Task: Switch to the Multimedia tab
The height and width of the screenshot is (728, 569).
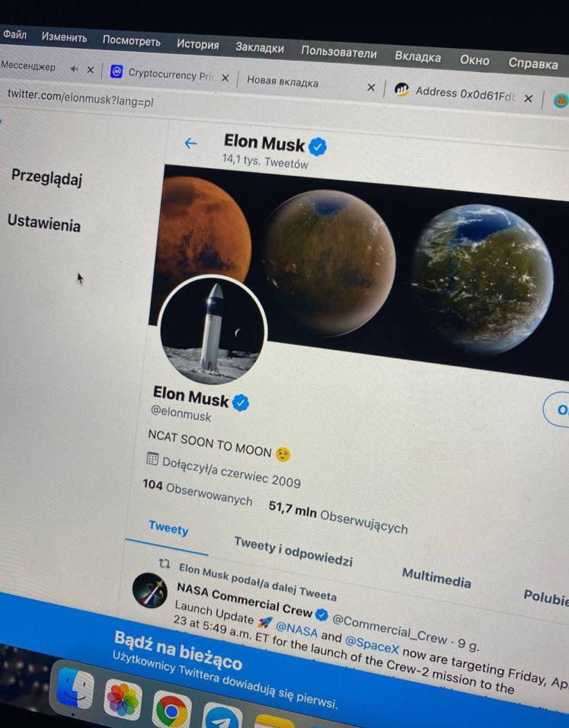Action: tap(436, 577)
